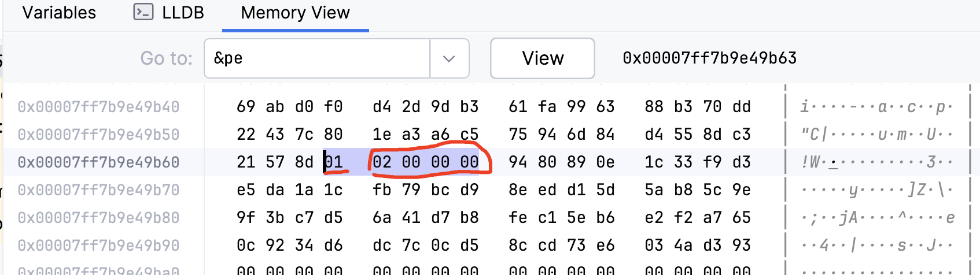
Task: Click byte 69 in the first row
Action: (246, 107)
